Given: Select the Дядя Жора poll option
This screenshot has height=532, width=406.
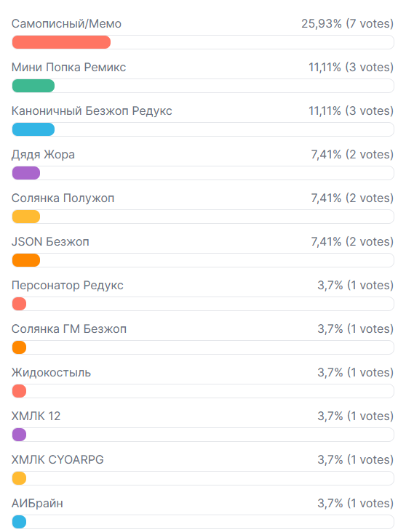Looking at the screenshot, I should click(x=43, y=155).
